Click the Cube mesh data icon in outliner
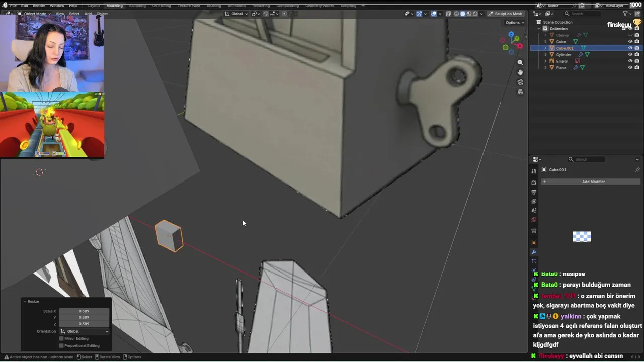The image size is (644, 362). [x=575, y=42]
